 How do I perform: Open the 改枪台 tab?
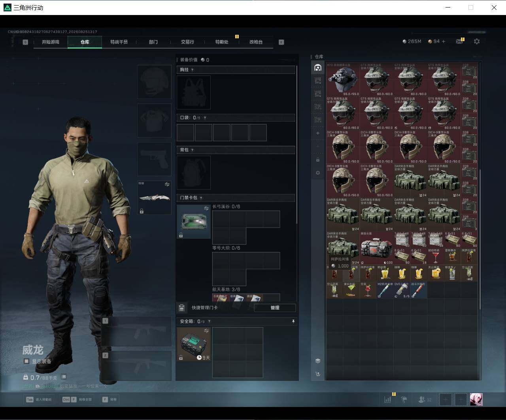coord(256,42)
